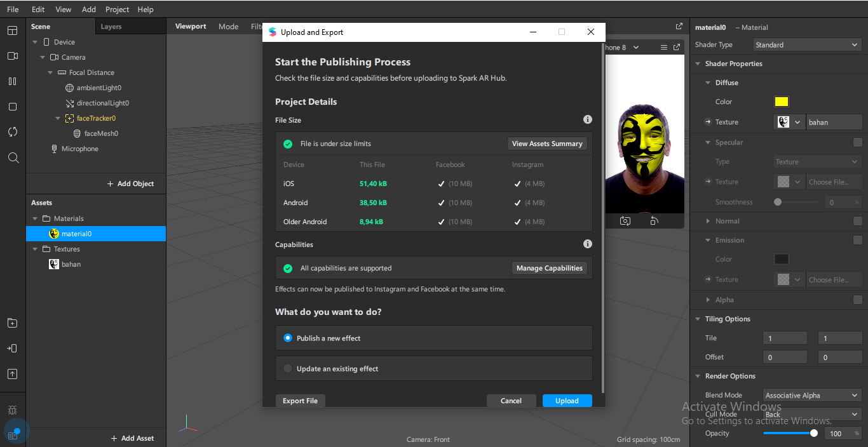868x447 pixels.
Task: Click the capture camera icon under preview
Action: pyautogui.click(x=625, y=221)
